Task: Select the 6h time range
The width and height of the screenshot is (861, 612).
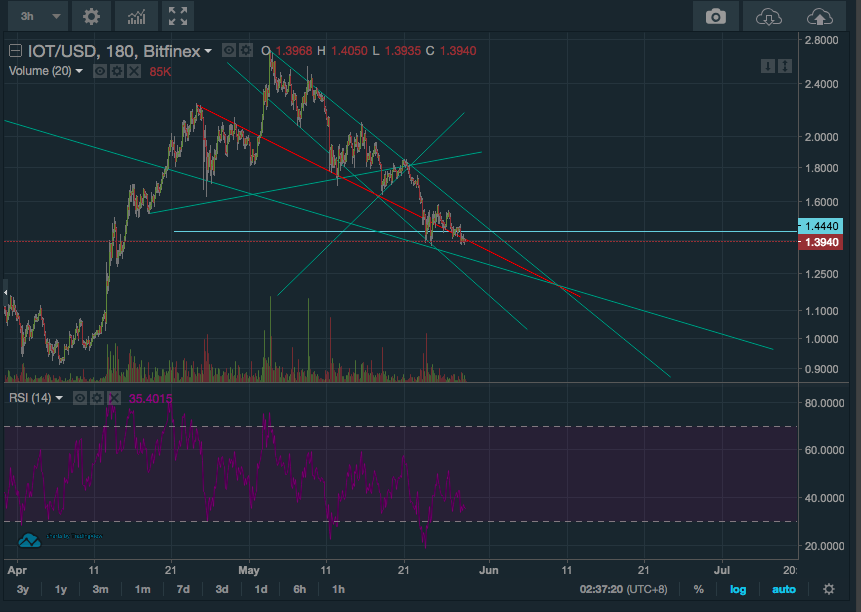Action: point(300,589)
